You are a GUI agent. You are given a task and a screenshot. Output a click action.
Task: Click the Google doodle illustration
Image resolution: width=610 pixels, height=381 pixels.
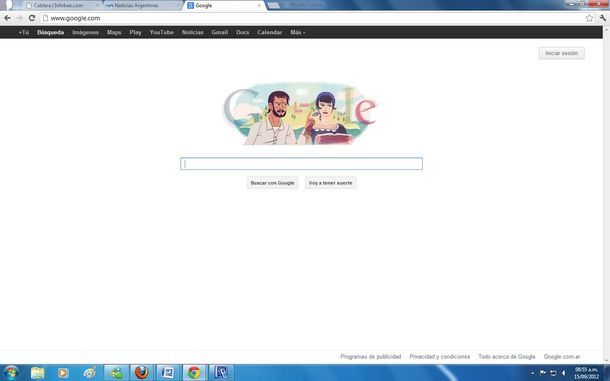point(300,113)
